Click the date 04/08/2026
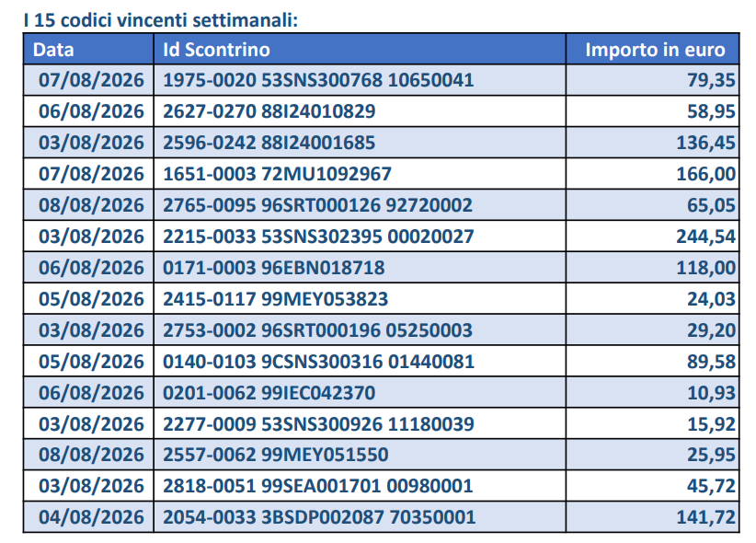The height and width of the screenshot is (543, 756). (x=91, y=517)
